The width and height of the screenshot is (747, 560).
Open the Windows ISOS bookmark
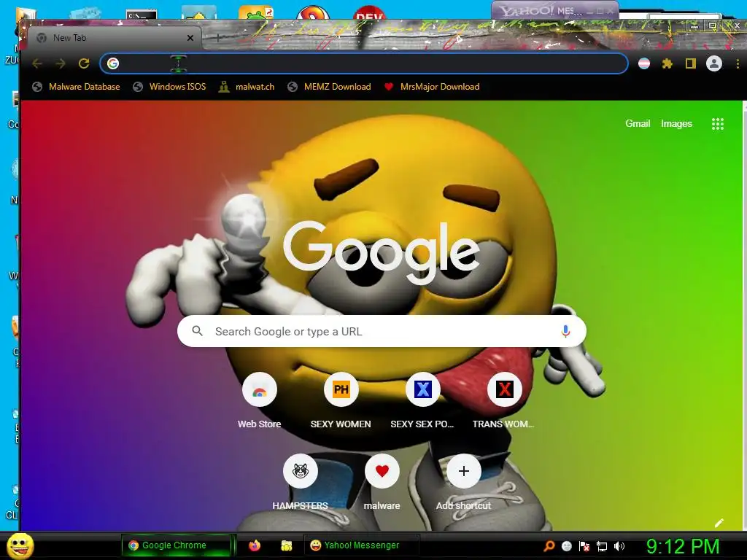pyautogui.click(x=169, y=87)
